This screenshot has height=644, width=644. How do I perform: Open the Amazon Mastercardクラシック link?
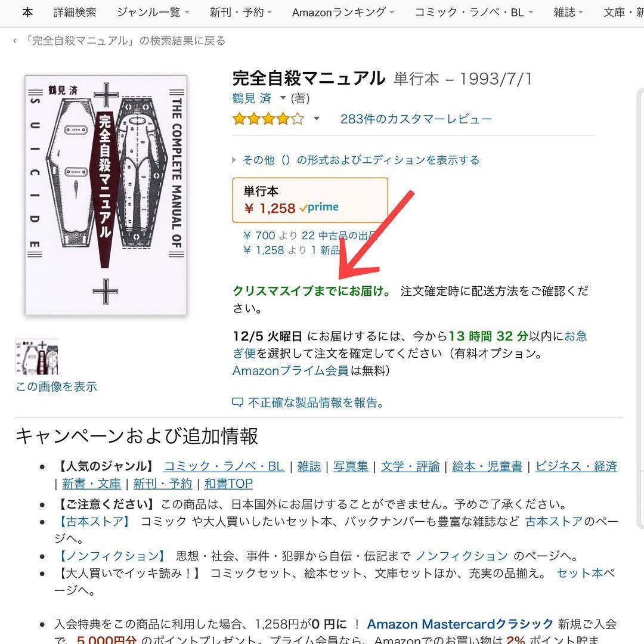point(460,624)
